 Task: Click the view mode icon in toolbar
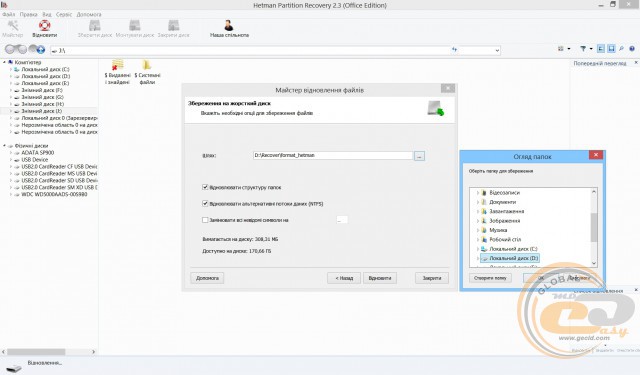(x=561, y=49)
